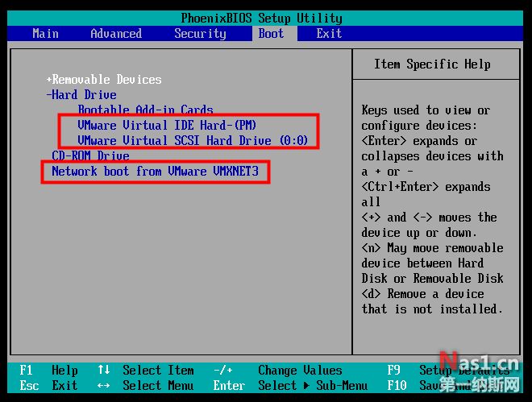
Task: Click 'Keys used to view or' help line
Action: point(426,110)
